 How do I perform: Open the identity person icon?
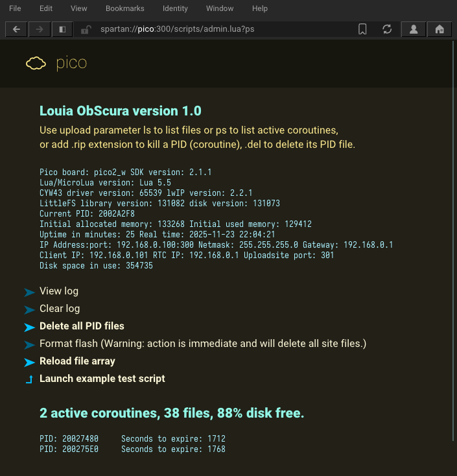click(414, 29)
